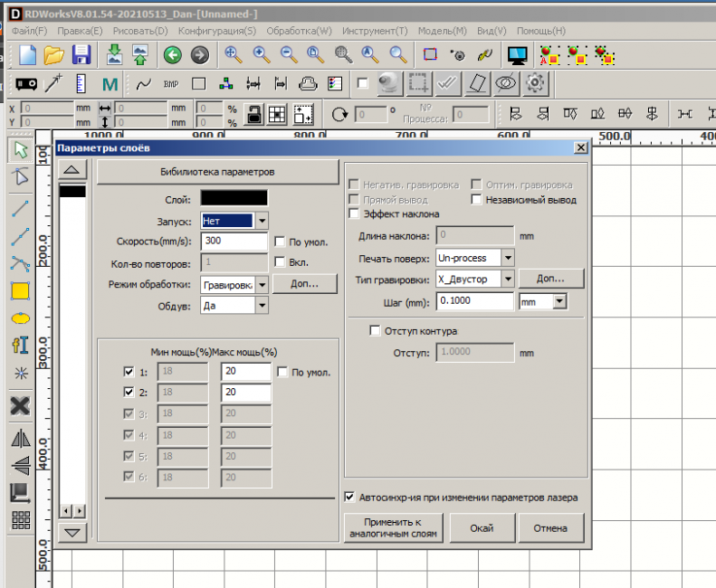This screenshot has width=716, height=588.
Task: Click the Undo green arrow icon
Action: [172, 55]
